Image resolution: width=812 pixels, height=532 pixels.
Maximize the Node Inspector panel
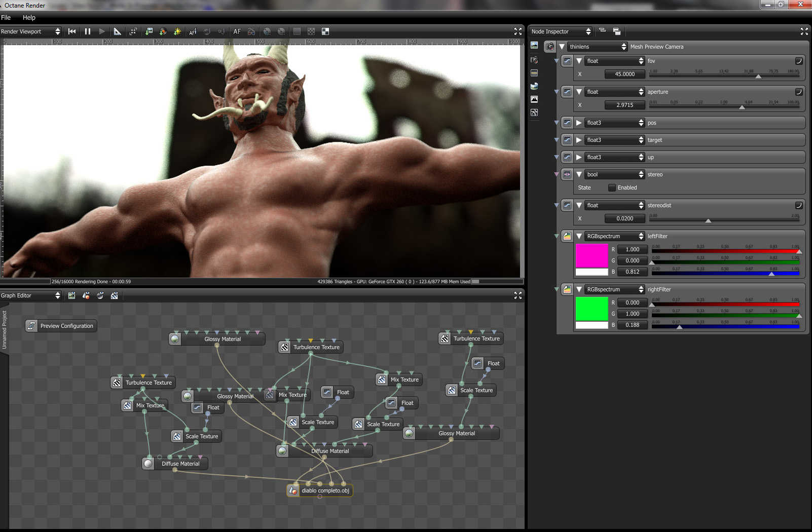pyautogui.click(x=804, y=31)
